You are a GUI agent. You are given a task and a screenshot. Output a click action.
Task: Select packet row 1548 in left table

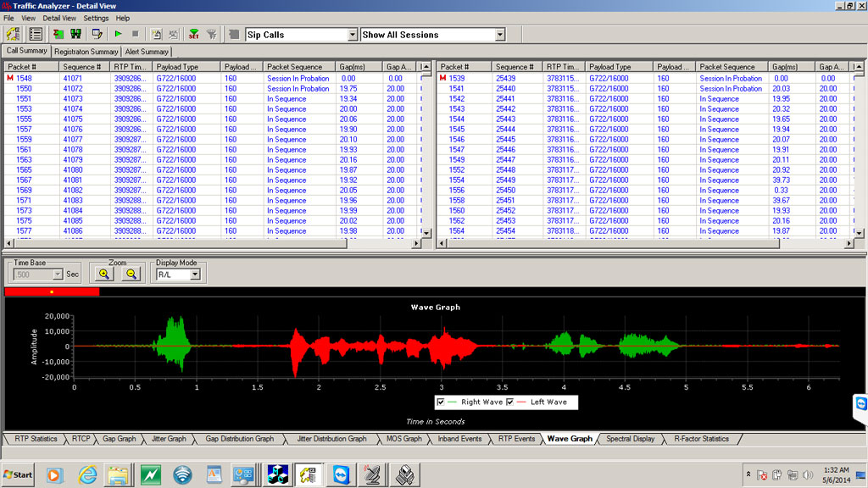(24, 79)
